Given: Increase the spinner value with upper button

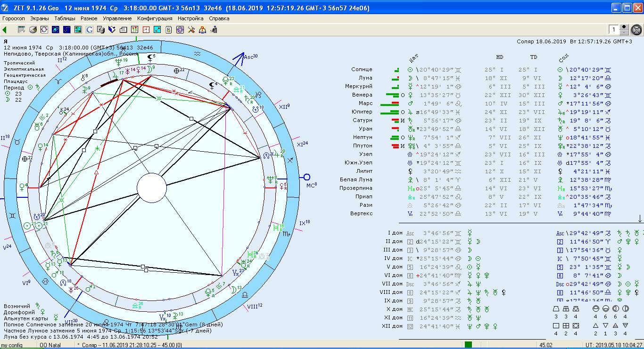Looking at the screenshot, I should [624, 27].
